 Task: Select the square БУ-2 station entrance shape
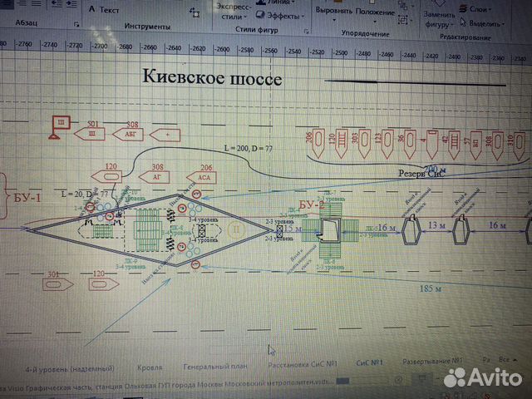pos(330,230)
